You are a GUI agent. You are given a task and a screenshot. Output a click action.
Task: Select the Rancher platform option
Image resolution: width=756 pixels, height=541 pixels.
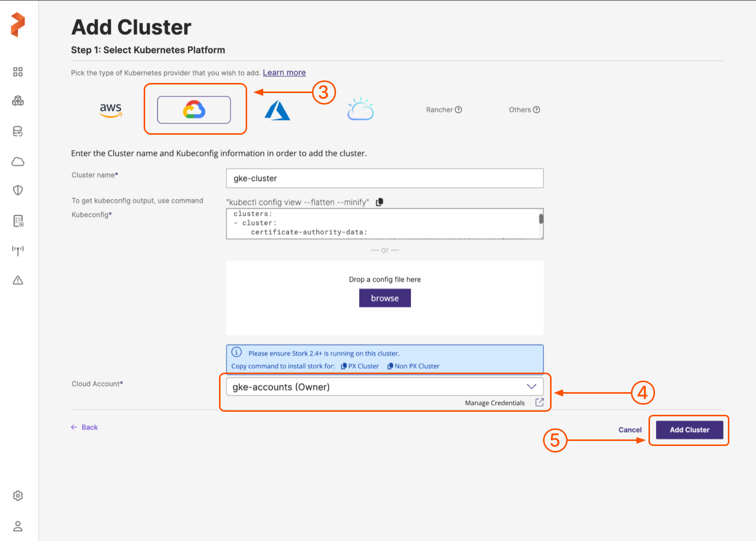pyautogui.click(x=444, y=110)
